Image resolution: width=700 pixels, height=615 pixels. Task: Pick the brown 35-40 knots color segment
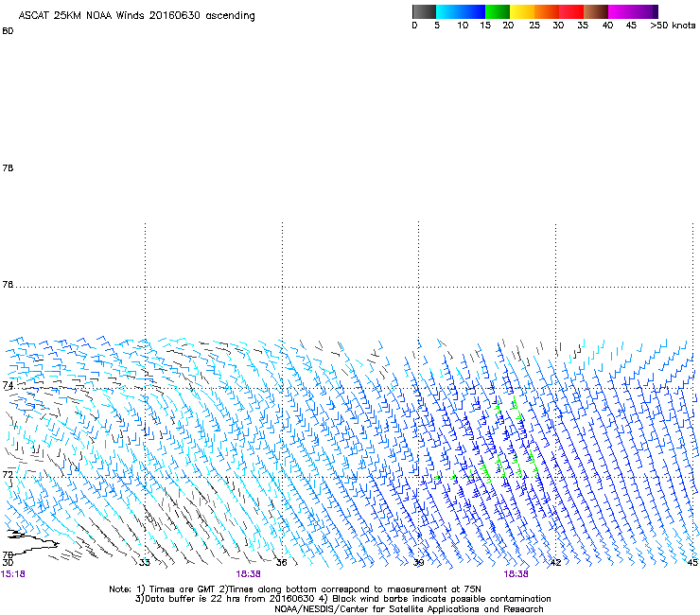[596, 11]
